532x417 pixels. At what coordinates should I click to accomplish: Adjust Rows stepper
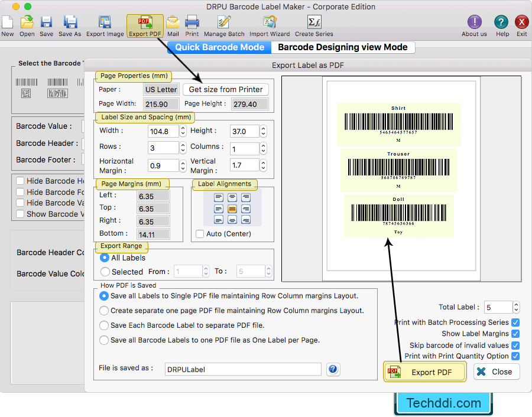183,148
